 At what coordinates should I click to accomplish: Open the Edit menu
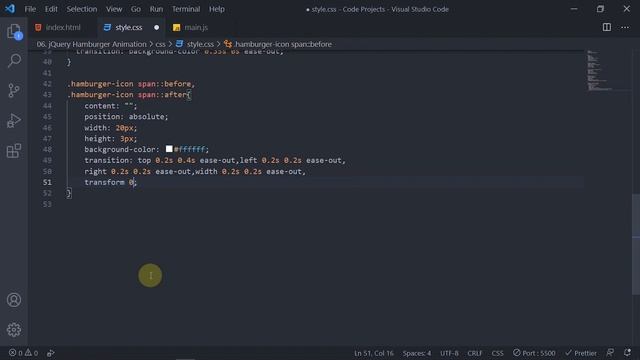tap(51, 9)
